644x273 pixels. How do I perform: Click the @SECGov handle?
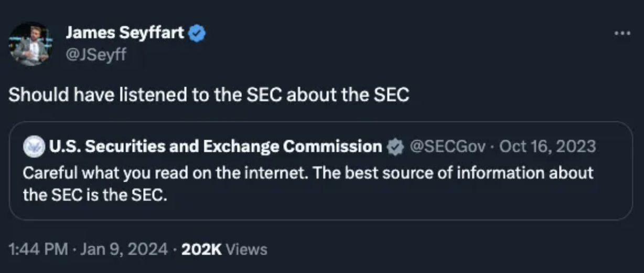tap(447, 146)
